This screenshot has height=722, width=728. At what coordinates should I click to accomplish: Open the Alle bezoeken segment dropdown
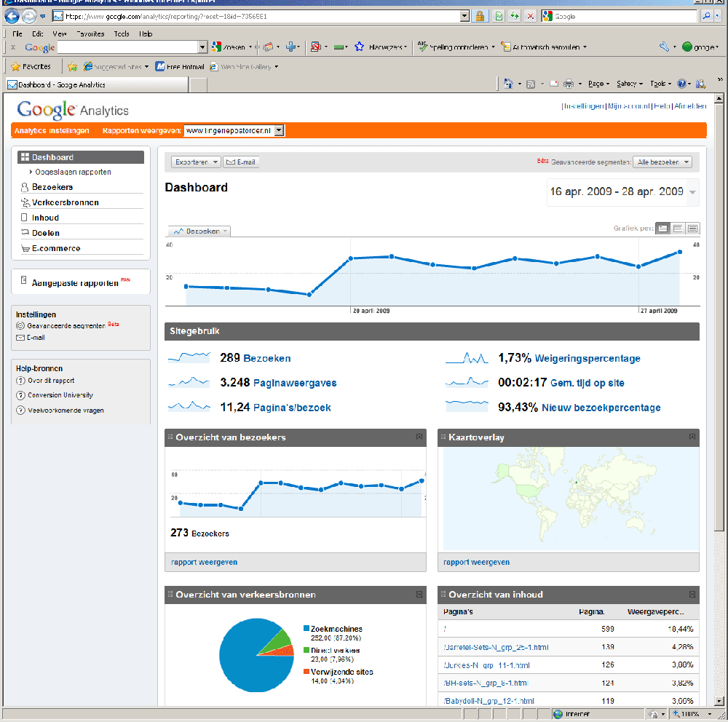pos(662,162)
